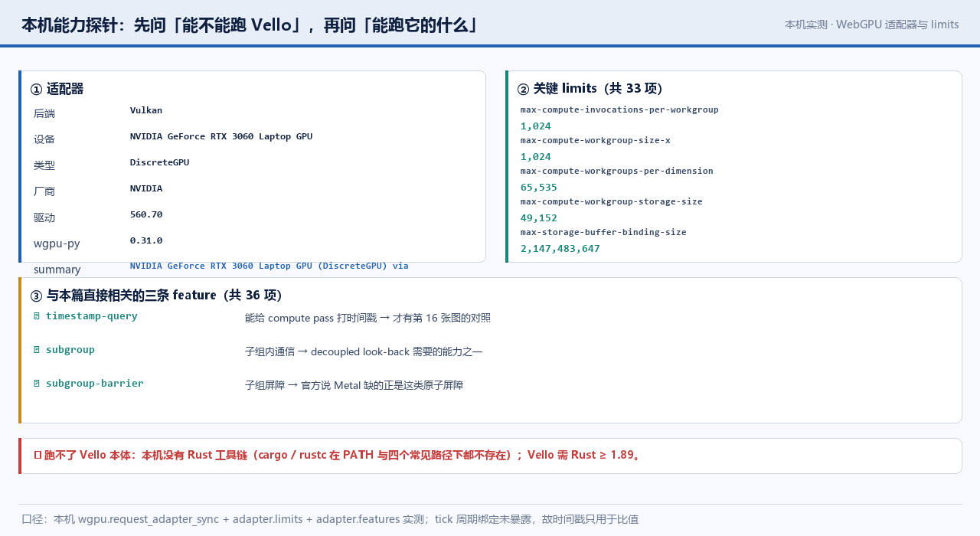Select the wgpu-py version 0.31.0
This screenshot has width=980, height=536.
pyautogui.click(x=146, y=240)
